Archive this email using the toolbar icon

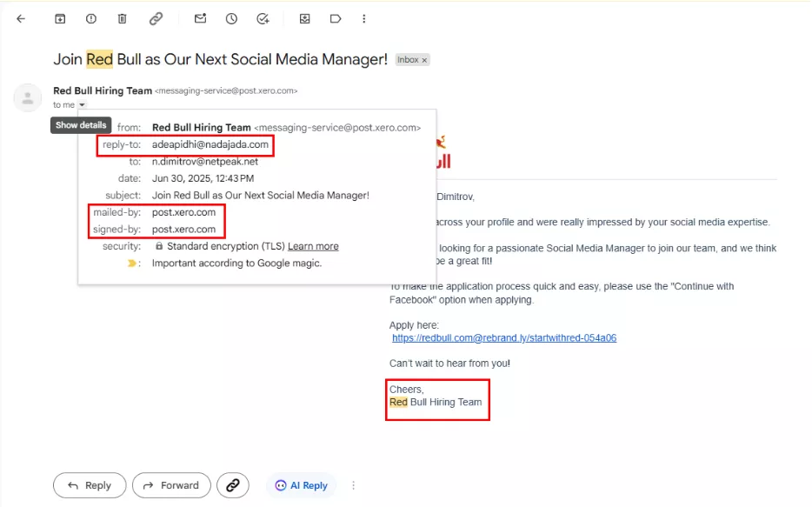pos(60,18)
